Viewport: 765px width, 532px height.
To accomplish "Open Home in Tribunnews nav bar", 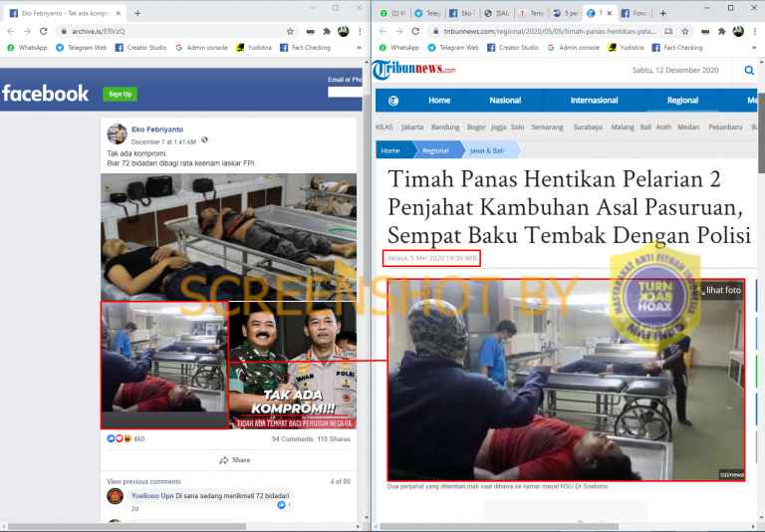I will click(x=439, y=100).
